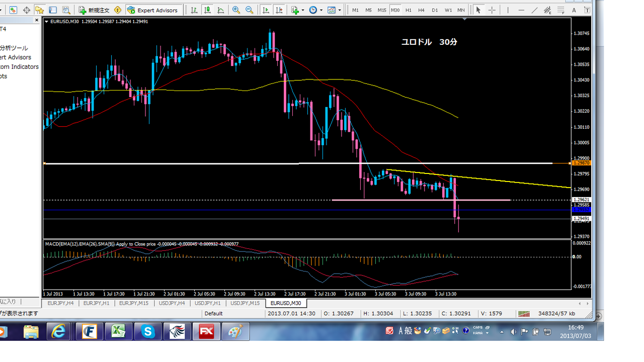This screenshot has width=644, height=362.
Task: Select the equidistant channel tool
Action: tap(547, 10)
